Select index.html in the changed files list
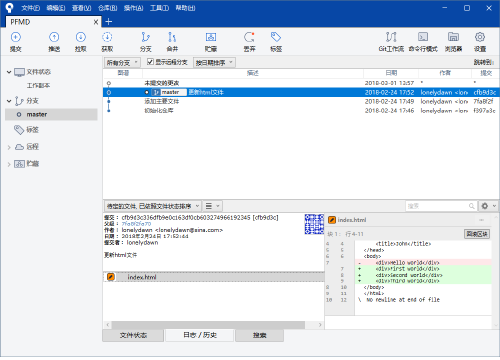500x360 pixels. 214,277
